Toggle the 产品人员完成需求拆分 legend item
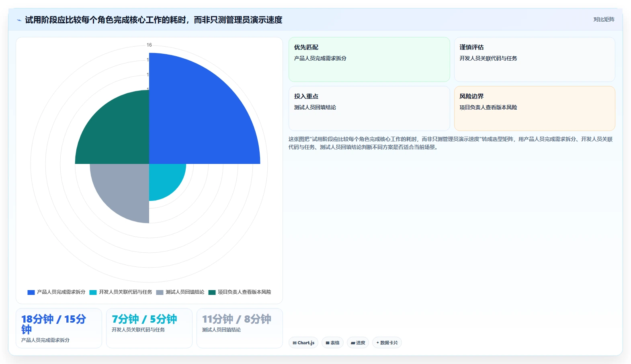Image resolution: width=631 pixels, height=364 pixels. click(56, 292)
